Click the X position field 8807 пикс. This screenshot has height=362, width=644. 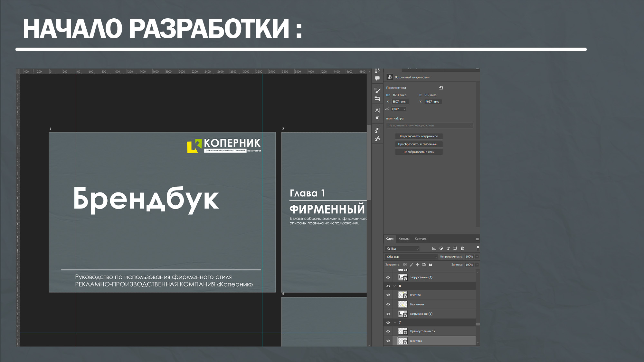tap(400, 102)
